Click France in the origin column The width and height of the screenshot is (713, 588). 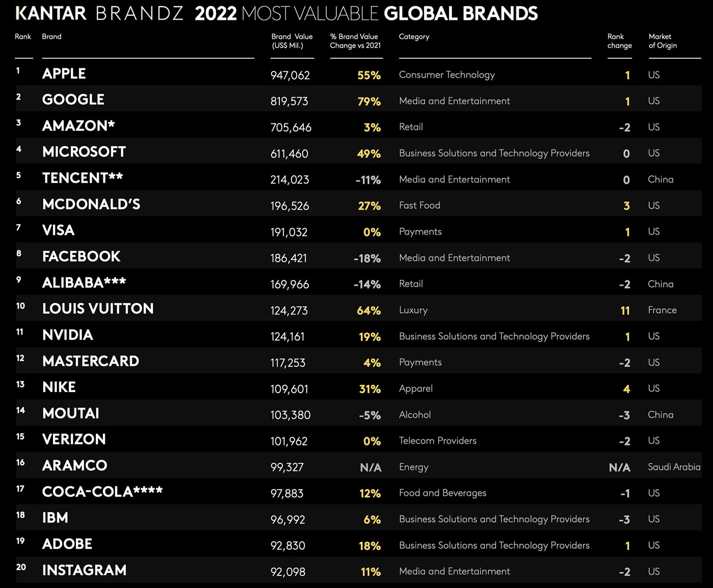coord(662,310)
